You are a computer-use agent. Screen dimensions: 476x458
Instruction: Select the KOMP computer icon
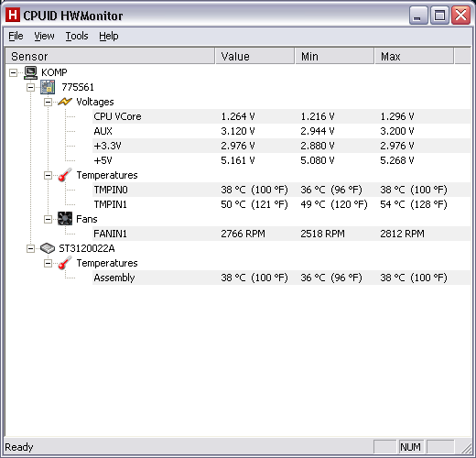point(30,72)
